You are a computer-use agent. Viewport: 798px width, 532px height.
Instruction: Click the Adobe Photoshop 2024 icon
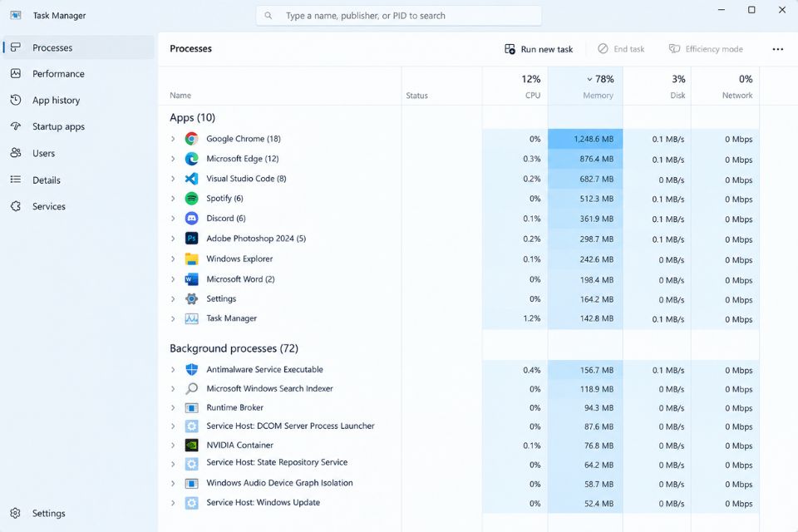[191, 239]
